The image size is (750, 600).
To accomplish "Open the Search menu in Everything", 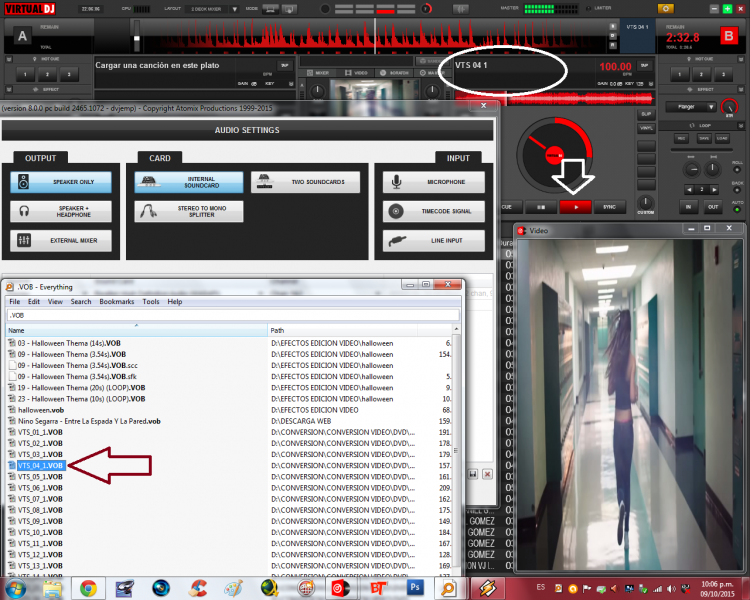I will pyautogui.click(x=81, y=302).
